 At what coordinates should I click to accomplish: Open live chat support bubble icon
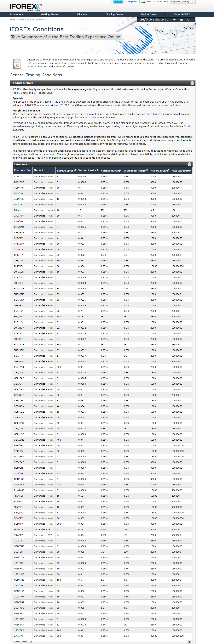coord(174,20)
